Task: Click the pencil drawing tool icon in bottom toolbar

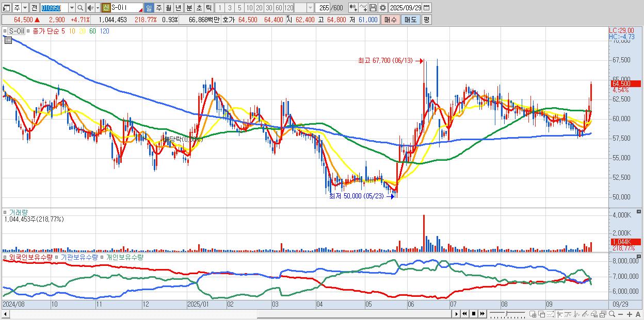Action: (x=585, y=314)
